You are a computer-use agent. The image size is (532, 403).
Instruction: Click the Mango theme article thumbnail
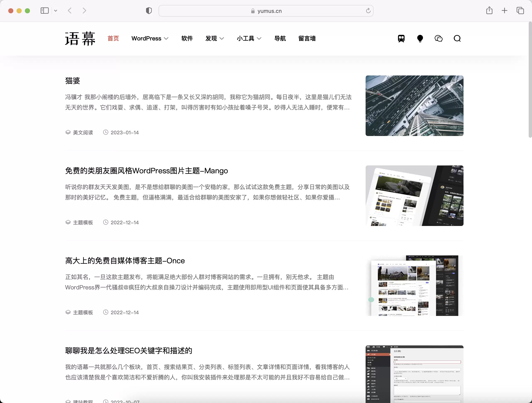pyautogui.click(x=414, y=196)
